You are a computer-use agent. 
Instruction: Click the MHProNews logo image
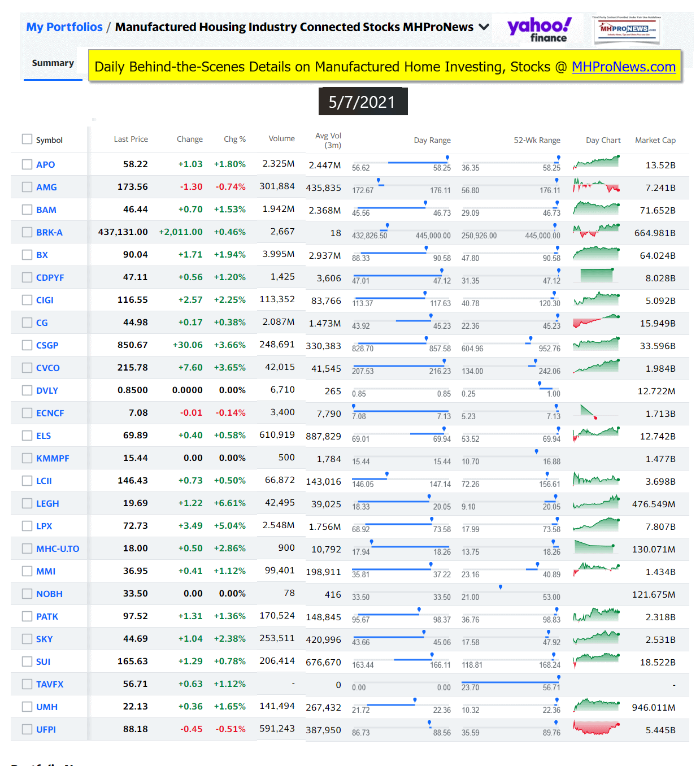pyautogui.click(x=627, y=29)
